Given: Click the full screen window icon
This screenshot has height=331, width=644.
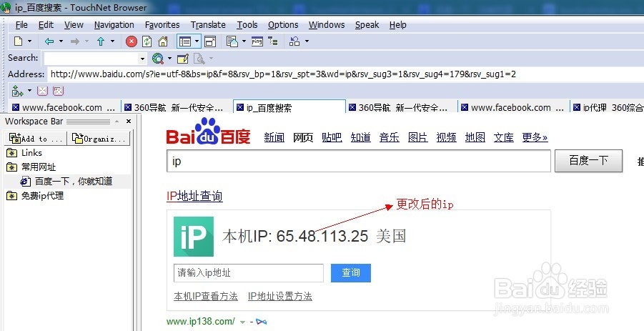Looking at the screenshot, I should (x=210, y=41).
